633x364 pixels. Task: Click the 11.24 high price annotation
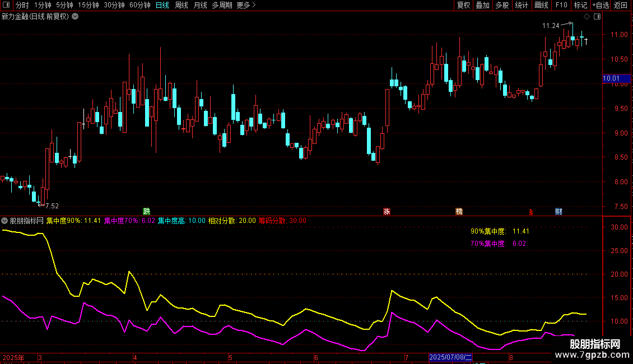coord(551,26)
